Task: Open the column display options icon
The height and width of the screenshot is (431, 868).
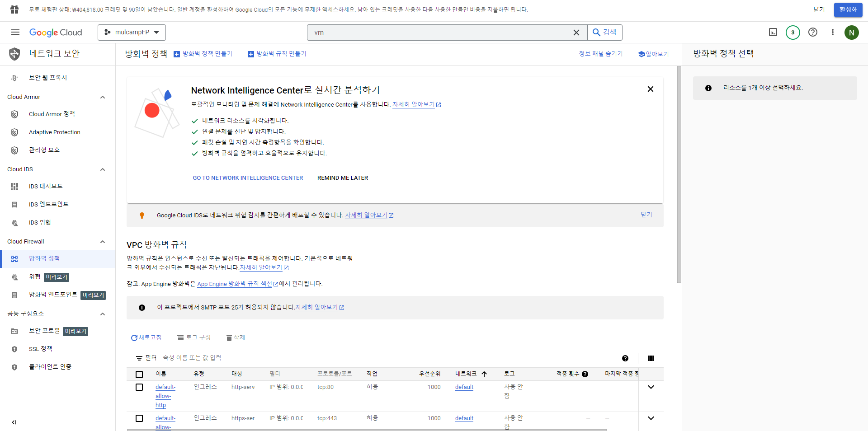Action: pyautogui.click(x=651, y=358)
